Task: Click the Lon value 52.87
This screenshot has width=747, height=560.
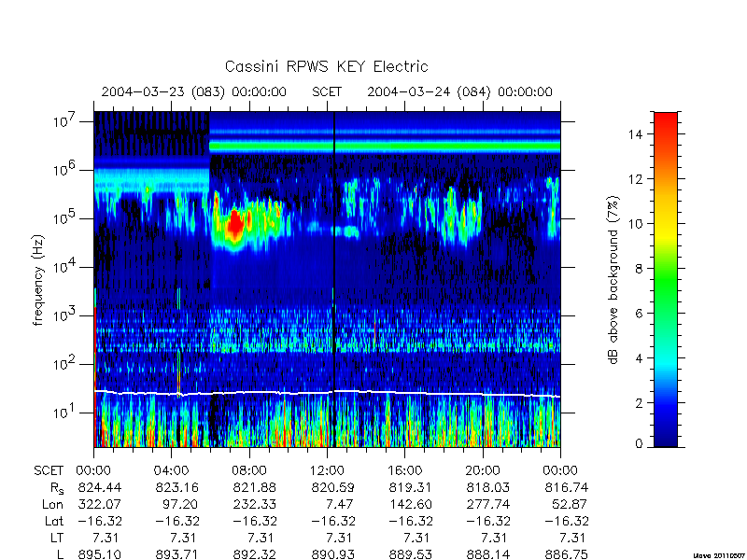Action: click(x=569, y=504)
